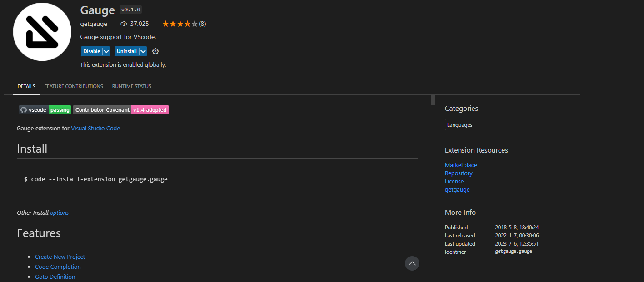644x282 pixels.
Task: Click the Contributor Covenant badge
Action: [121, 110]
